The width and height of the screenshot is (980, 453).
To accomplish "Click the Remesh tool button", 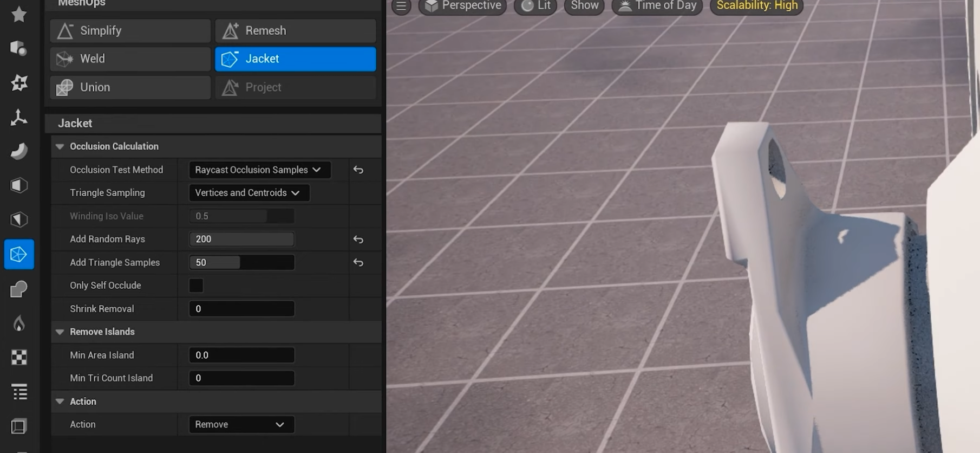I will [295, 31].
